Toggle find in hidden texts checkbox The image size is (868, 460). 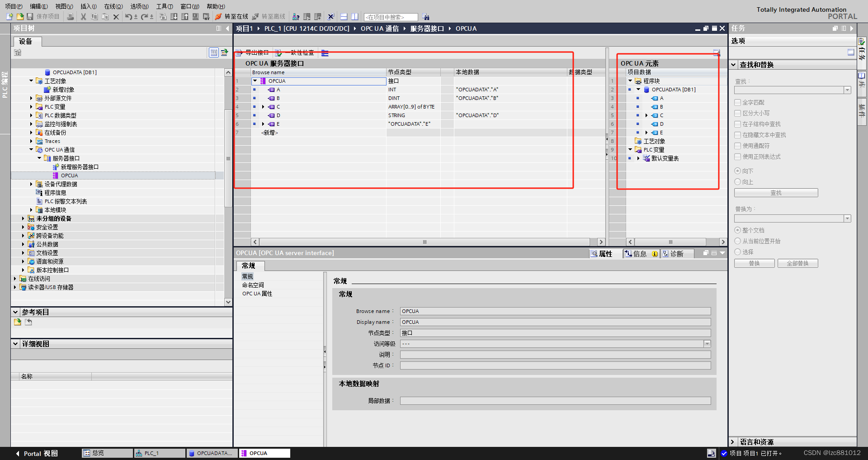[x=738, y=135]
